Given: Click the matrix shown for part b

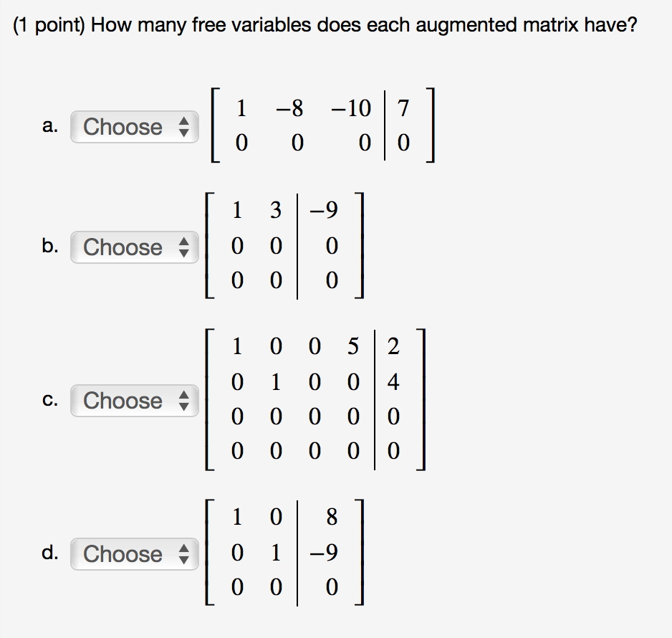Looking at the screenshot, I should click(285, 245).
